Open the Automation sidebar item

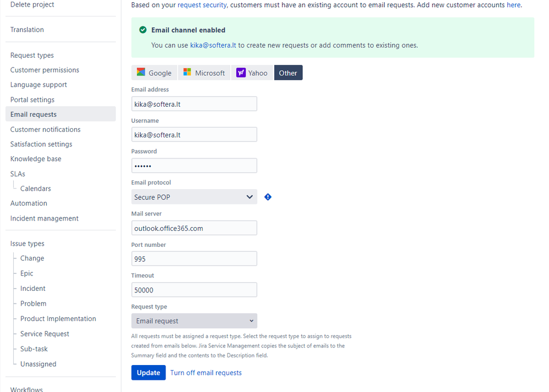(x=29, y=203)
